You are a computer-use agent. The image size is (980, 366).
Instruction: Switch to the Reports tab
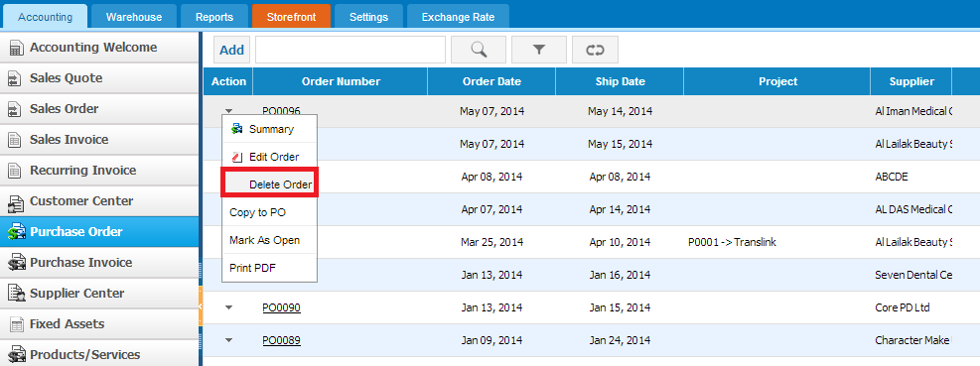(x=214, y=17)
